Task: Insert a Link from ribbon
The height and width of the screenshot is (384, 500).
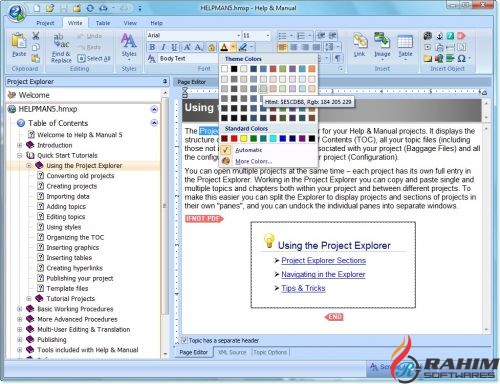Action: [x=360, y=45]
